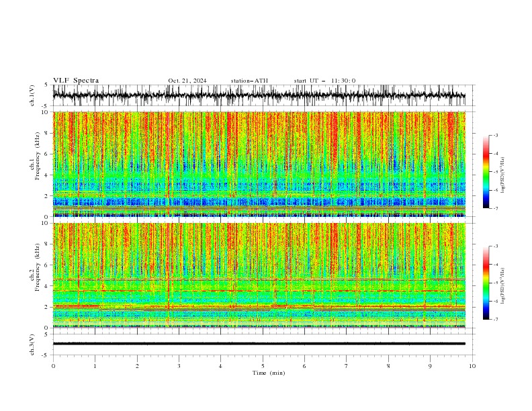Click the ch.1 voltage waveform trace

259,95
